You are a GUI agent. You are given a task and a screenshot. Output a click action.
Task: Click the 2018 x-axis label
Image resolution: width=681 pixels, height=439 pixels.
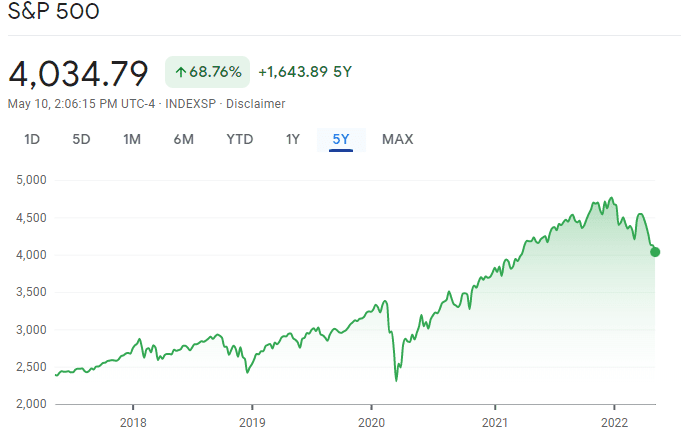[x=133, y=421]
